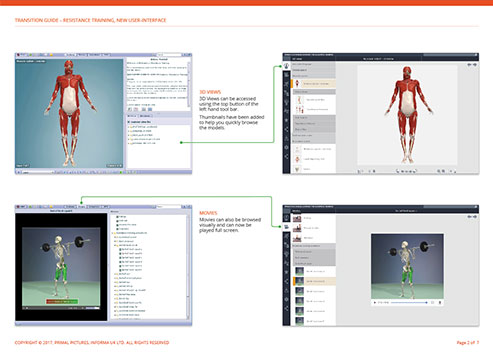Open fullscreen icon on new squat movie player
493x360 pixels.
(433, 302)
